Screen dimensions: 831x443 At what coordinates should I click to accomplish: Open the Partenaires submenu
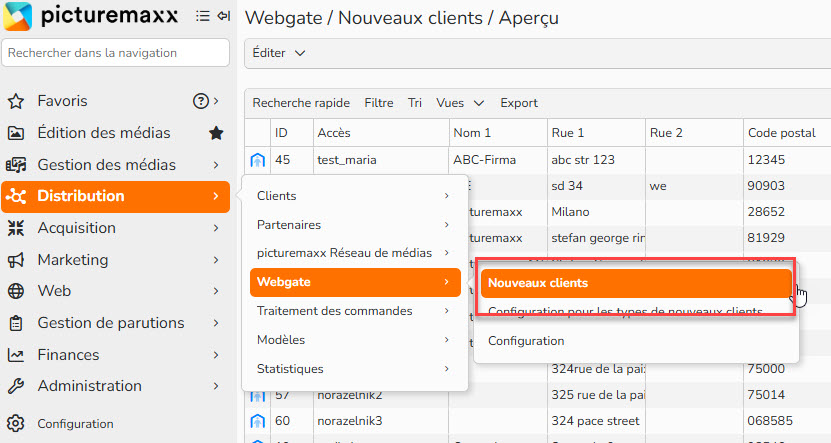(355, 225)
